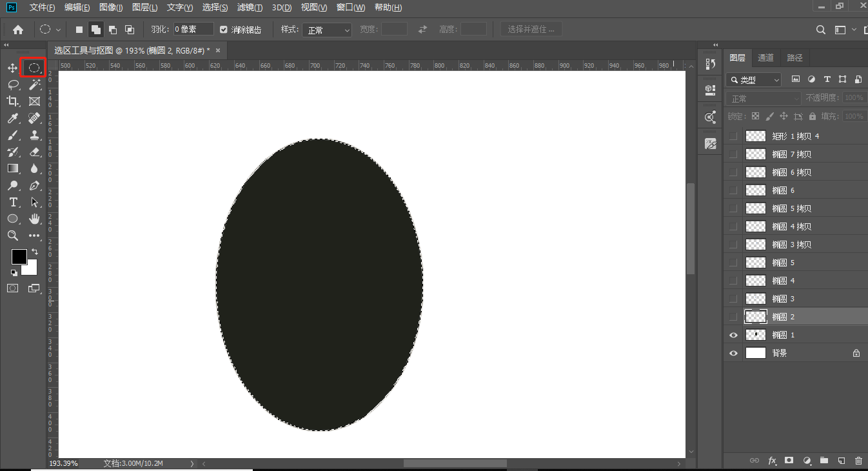Switch to the 通道 tab
The width and height of the screenshot is (868, 471).
(765, 57)
